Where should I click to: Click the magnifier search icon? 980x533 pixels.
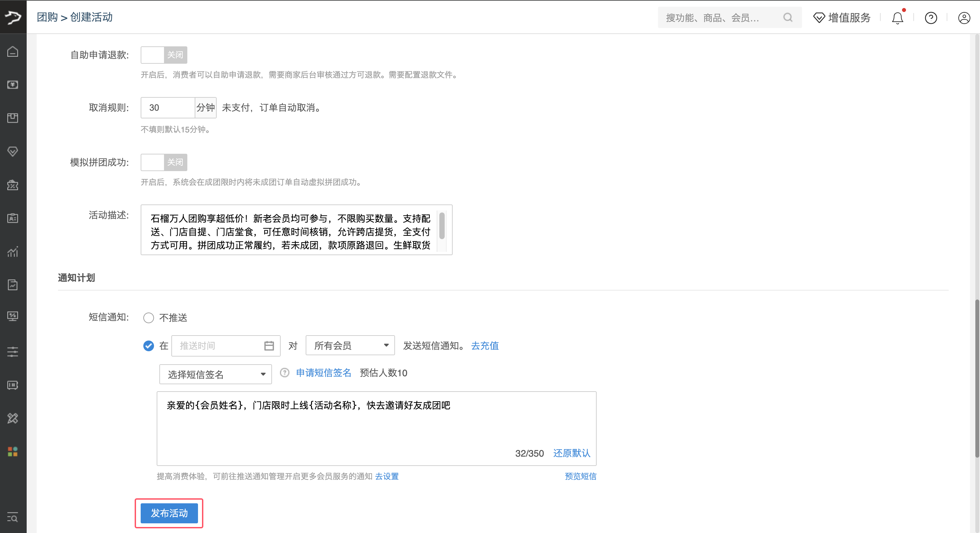788,18
